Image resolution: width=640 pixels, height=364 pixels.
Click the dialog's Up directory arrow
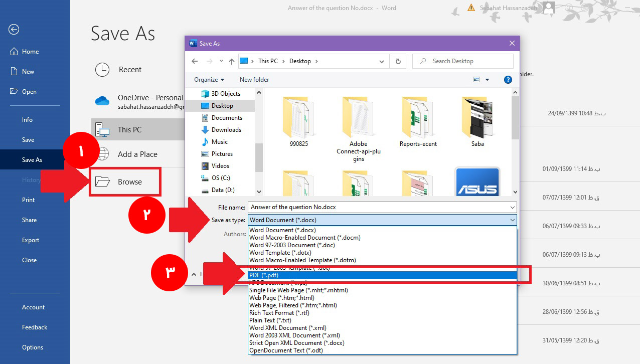pyautogui.click(x=232, y=61)
